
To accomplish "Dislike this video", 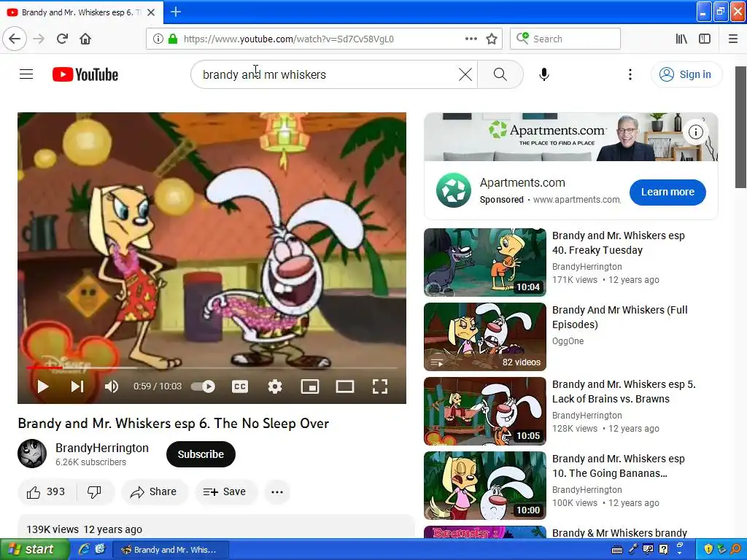I will point(94,492).
